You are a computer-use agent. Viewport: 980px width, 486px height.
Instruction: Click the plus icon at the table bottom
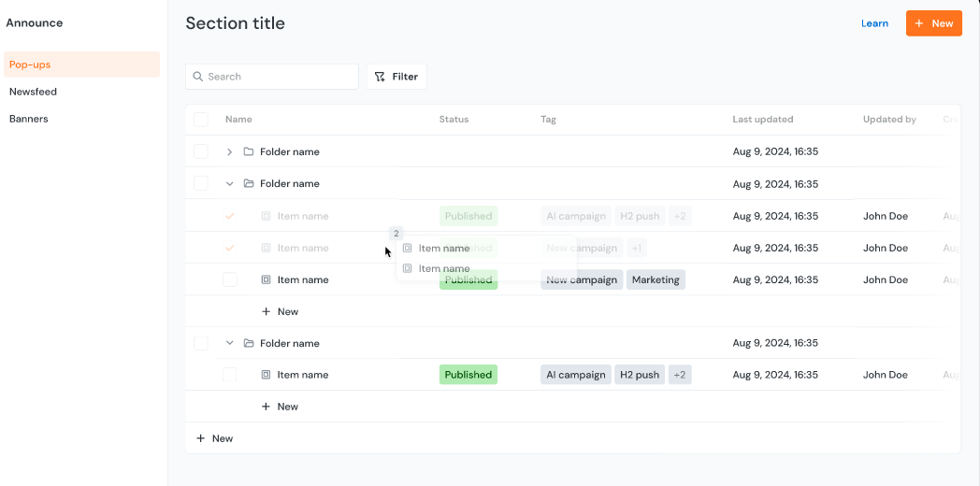pyautogui.click(x=200, y=438)
